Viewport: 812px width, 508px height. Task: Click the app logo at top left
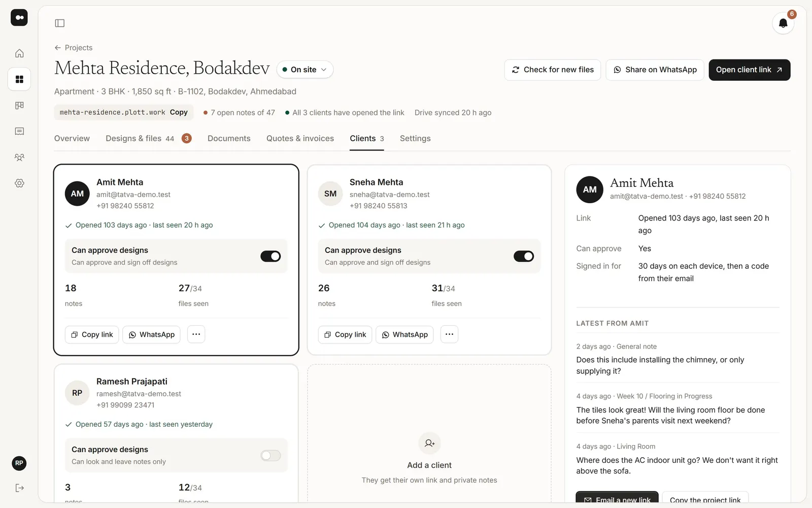19,17
